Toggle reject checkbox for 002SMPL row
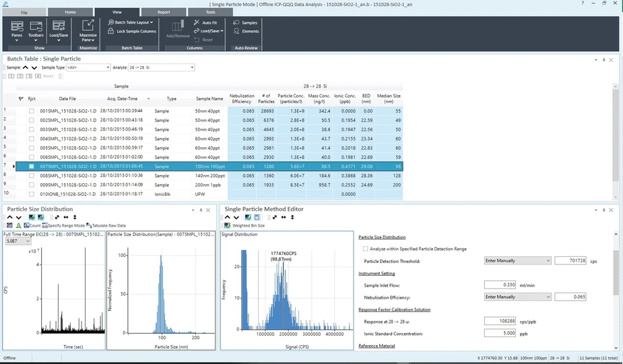Image resolution: width=623 pixels, height=364 pixels. 32,120
